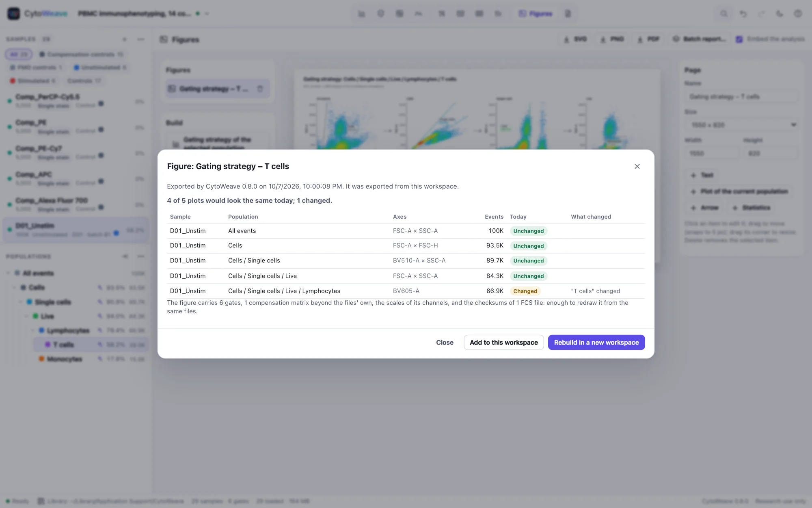Open the search icon in top bar
Viewport: 812px width, 508px height.
(724, 13)
